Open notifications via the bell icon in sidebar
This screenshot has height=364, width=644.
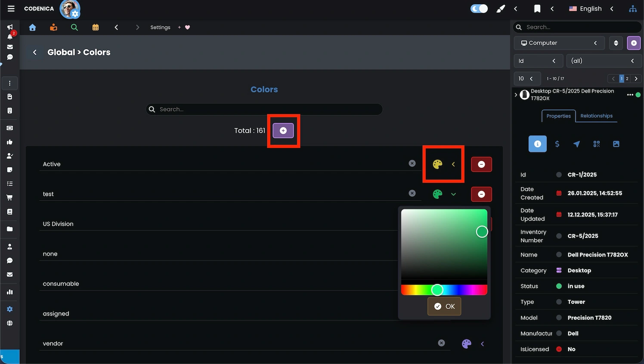(10, 37)
